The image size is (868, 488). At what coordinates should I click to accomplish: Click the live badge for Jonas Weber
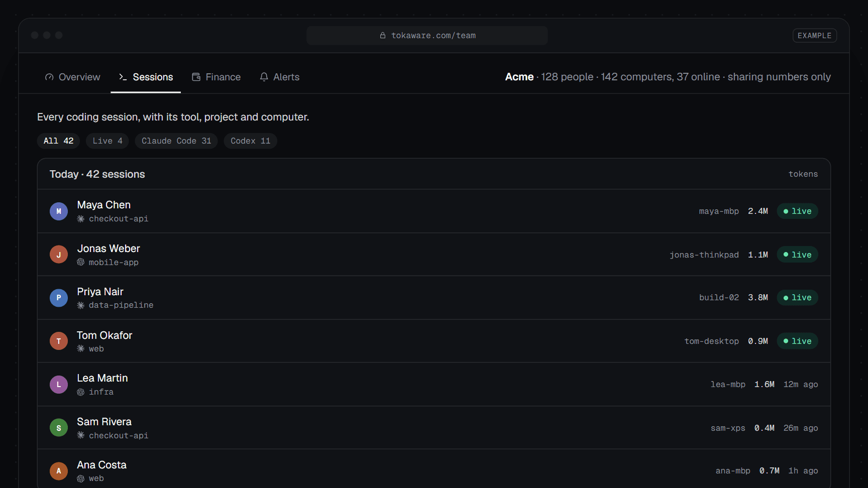[x=798, y=255]
